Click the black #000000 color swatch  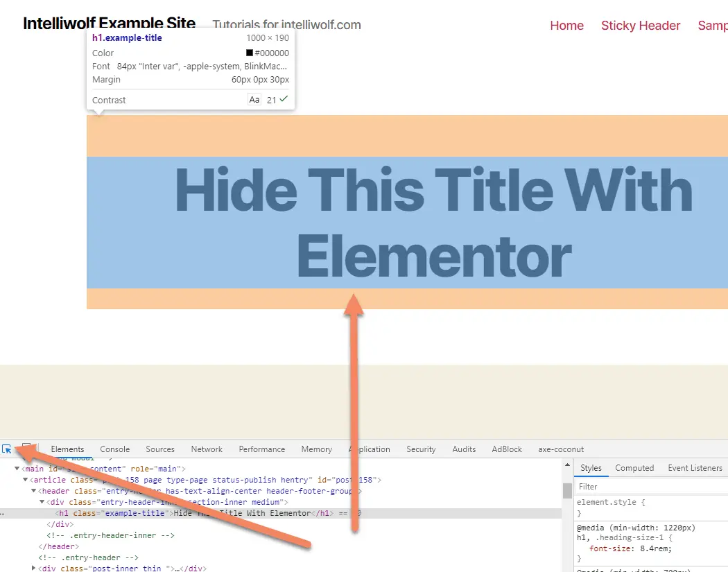point(250,53)
